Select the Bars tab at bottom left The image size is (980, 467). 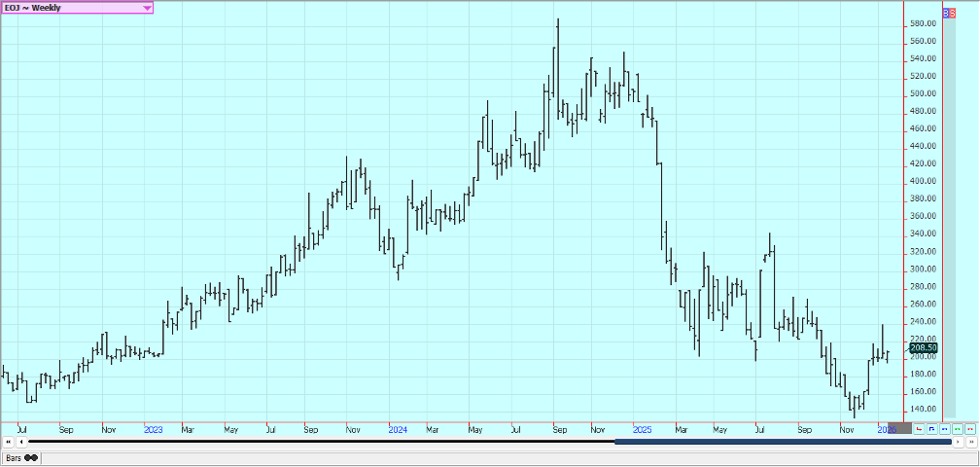coord(13,457)
